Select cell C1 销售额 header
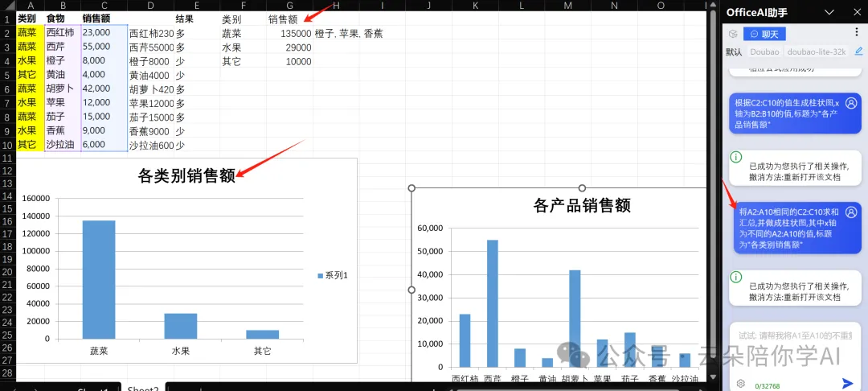This screenshot has width=868, height=391. (x=104, y=19)
